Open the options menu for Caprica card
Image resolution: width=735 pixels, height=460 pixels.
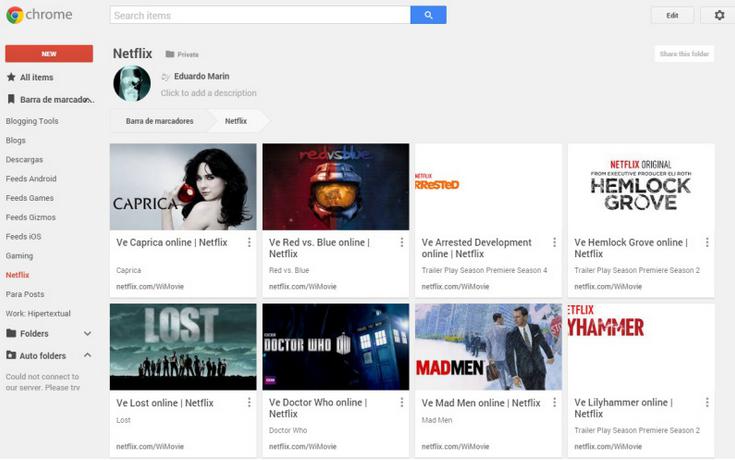249,242
